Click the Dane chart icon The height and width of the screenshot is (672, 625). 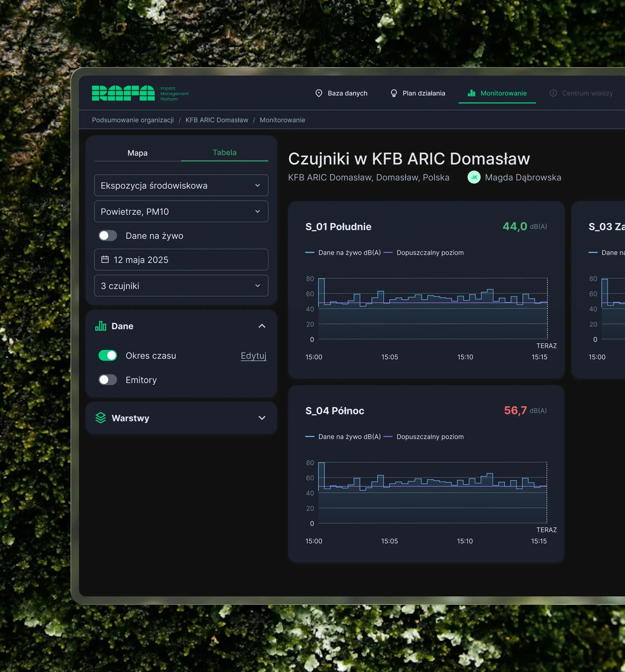point(101,326)
